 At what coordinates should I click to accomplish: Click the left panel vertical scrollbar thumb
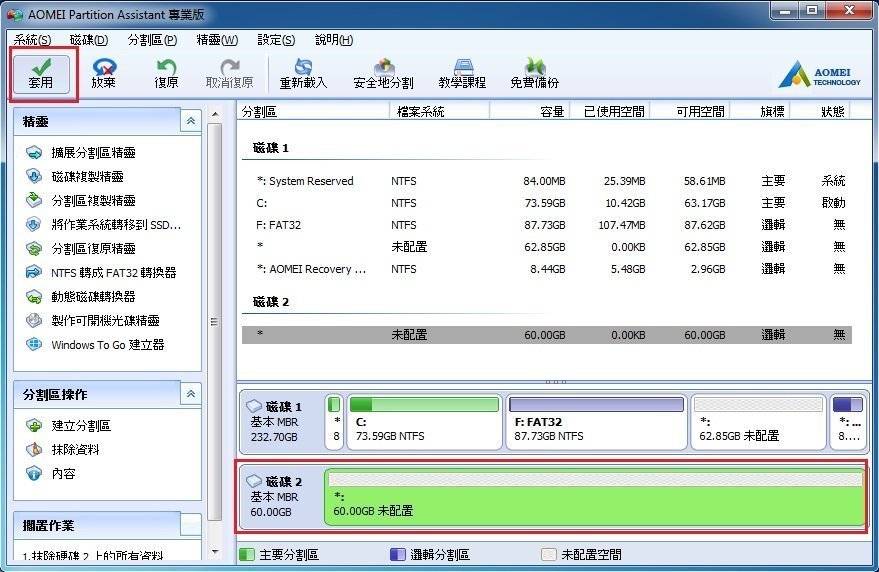(215, 321)
